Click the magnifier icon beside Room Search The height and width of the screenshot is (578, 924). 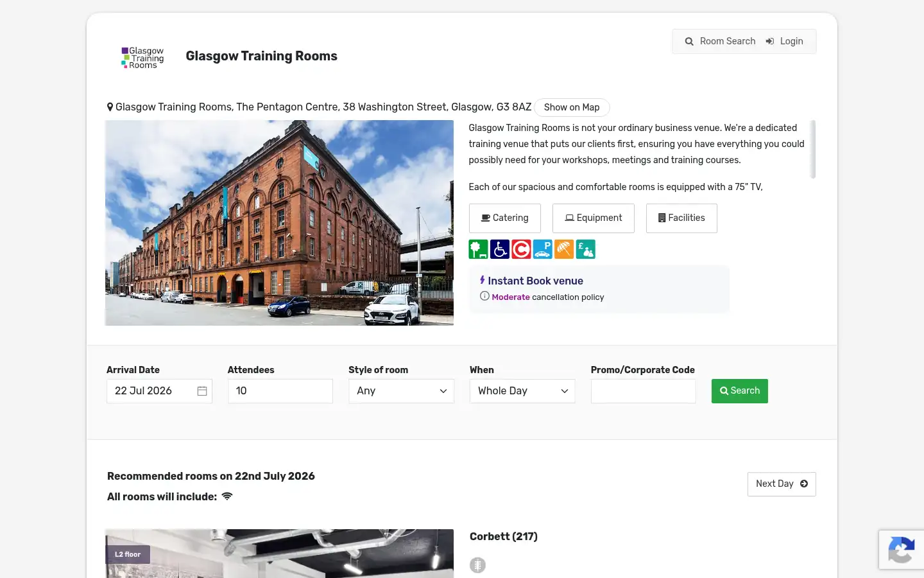coord(689,42)
